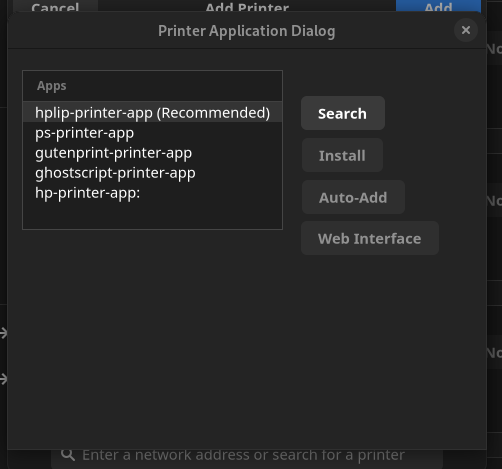Image resolution: width=502 pixels, height=469 pixels.
Task: Select hplip-printer-app (Recommended) in the Apps list
Action: [152, 113]
